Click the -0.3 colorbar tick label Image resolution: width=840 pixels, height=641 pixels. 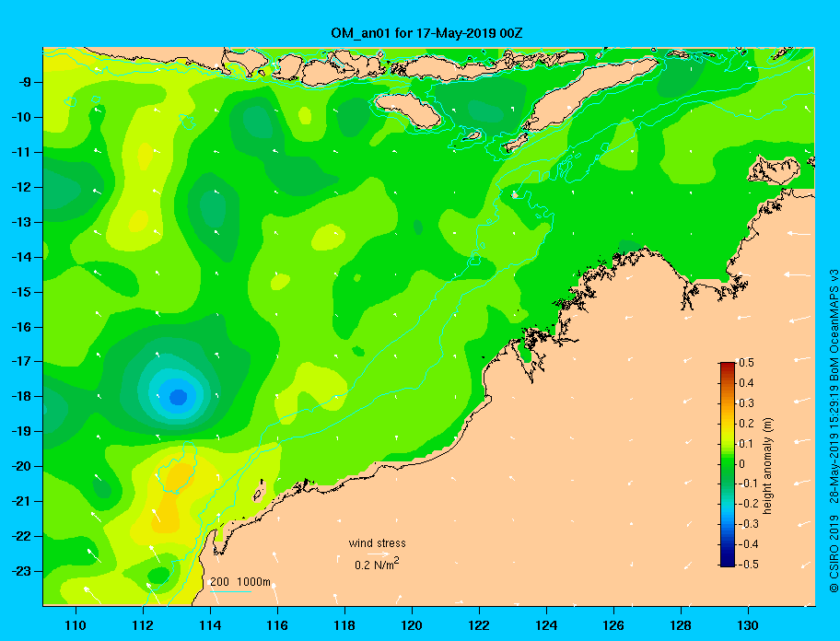749,524
